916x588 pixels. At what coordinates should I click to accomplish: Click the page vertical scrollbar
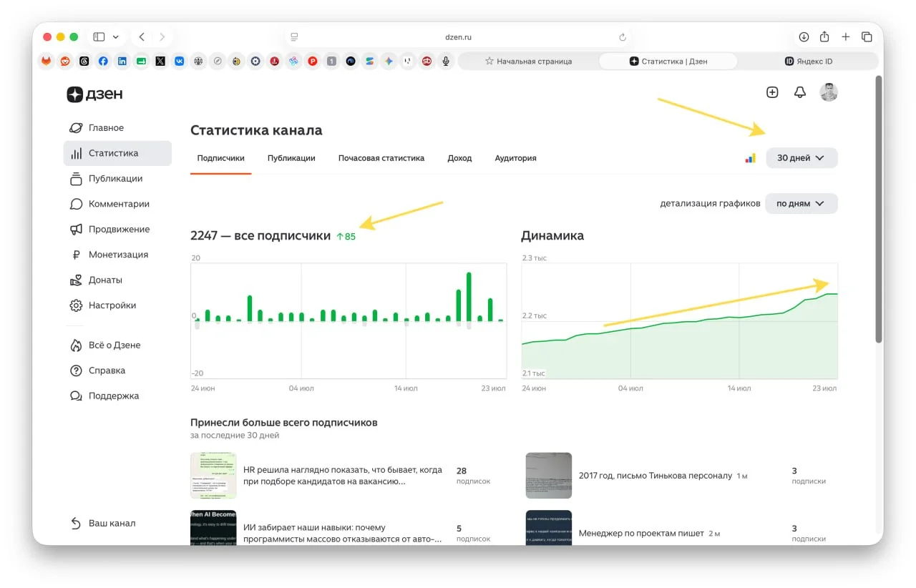click(879, 207)
